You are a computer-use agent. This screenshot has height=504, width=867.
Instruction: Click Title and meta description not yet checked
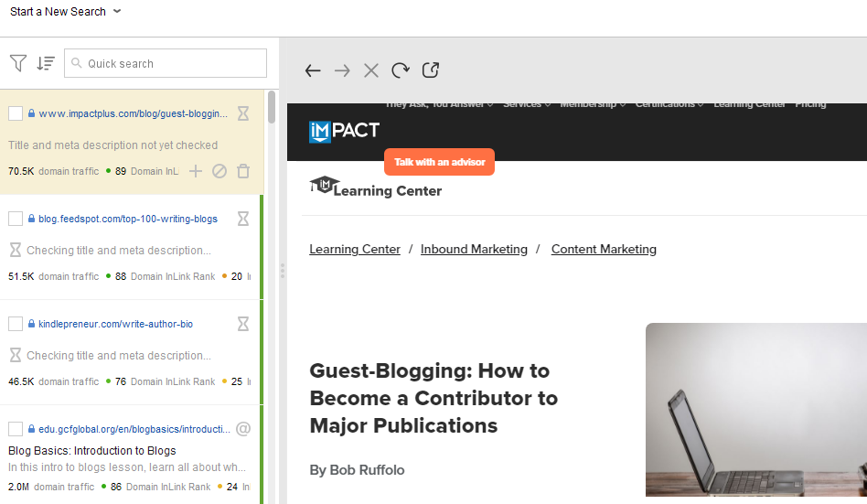(x=112, y=145)
